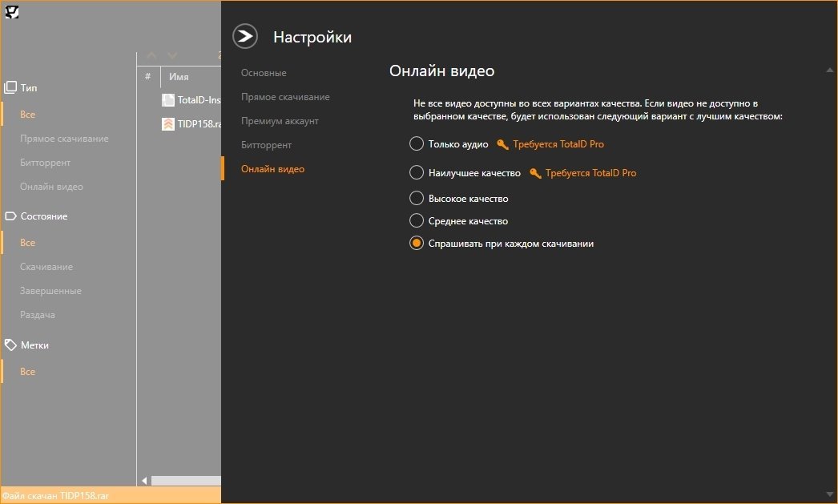
Task: Click the key icon next to Только аудио
Action: pos(502,144)
